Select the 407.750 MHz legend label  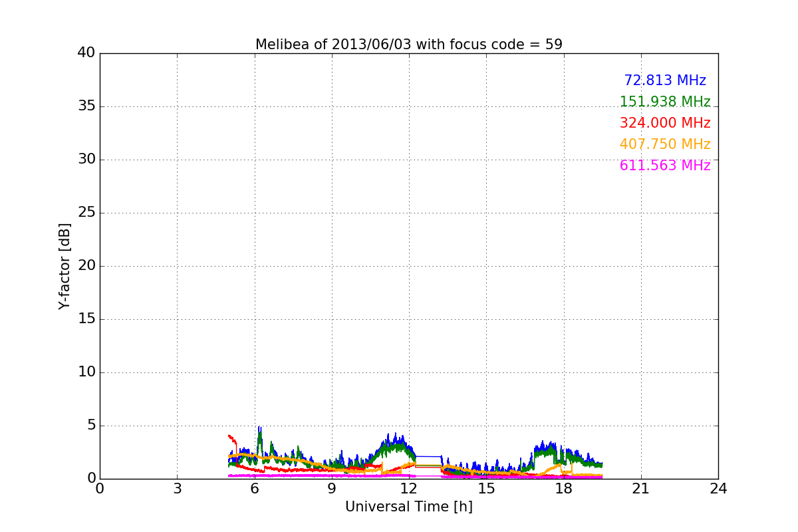[x=665, y=144]
